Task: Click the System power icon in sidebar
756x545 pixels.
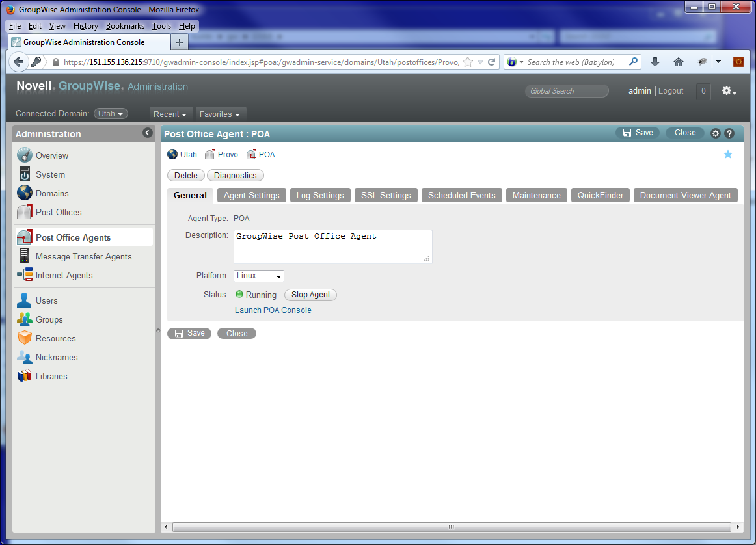Action: pos(25,174)
